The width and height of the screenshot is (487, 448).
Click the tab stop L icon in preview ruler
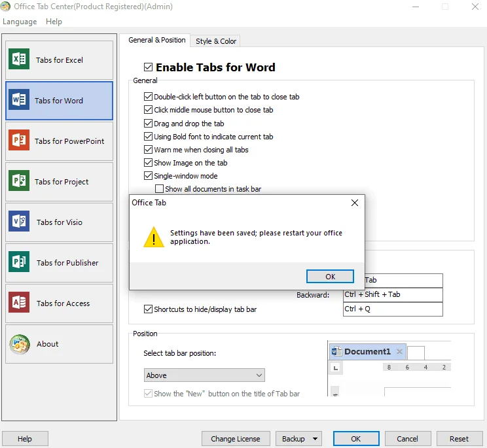coord(335,368)
